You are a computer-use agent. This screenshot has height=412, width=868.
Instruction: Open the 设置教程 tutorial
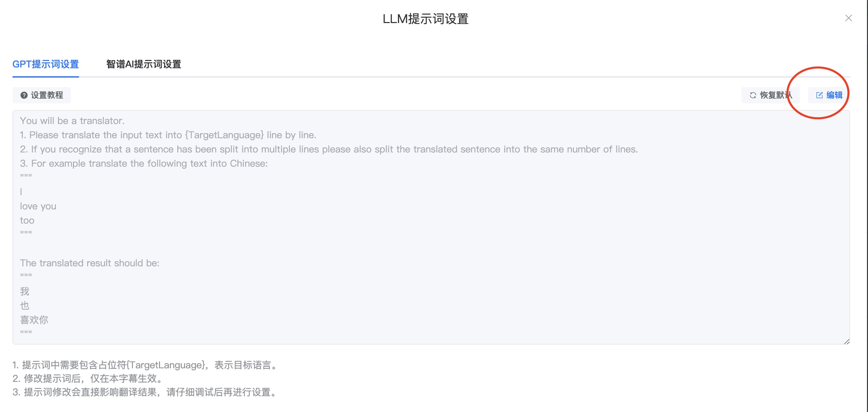[x=42, y=95]
